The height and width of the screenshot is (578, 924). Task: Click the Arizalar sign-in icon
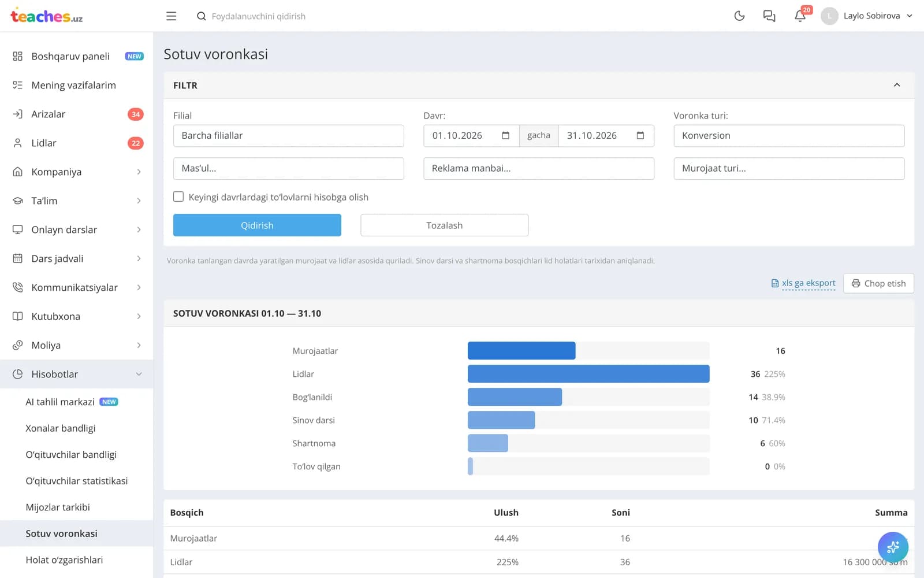pos(18,114)
